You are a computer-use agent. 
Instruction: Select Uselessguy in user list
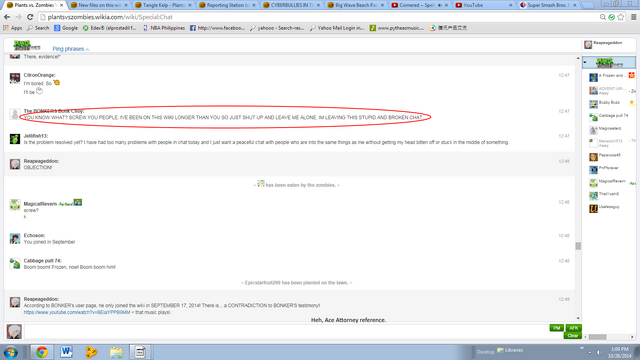611,208
